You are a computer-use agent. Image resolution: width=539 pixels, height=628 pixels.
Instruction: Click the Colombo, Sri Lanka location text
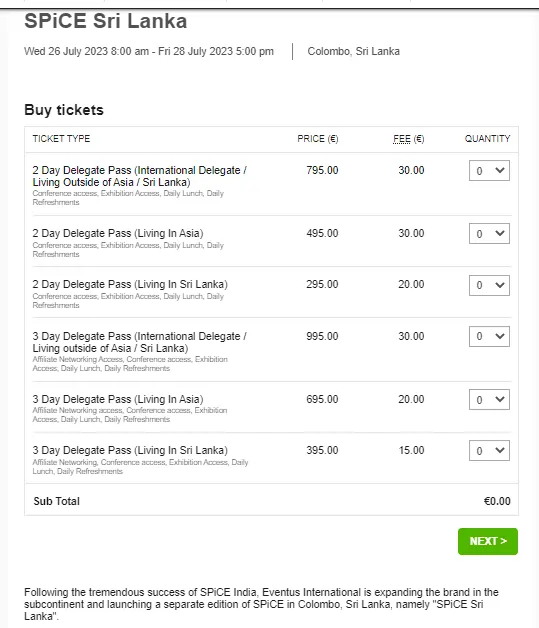[x=354, y=51]
